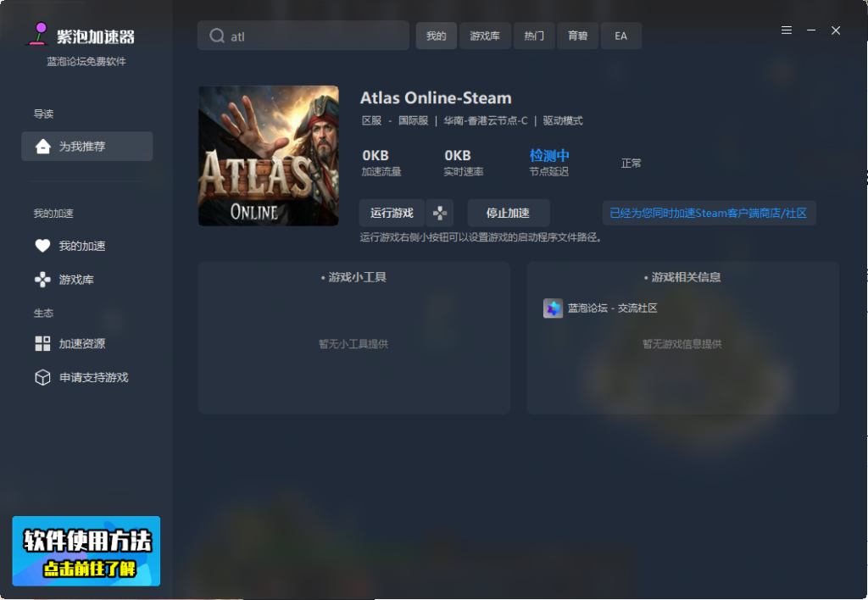Click the 运行游戏 button
The width and height of the screenshot is (868, 600).
[392, 213]
